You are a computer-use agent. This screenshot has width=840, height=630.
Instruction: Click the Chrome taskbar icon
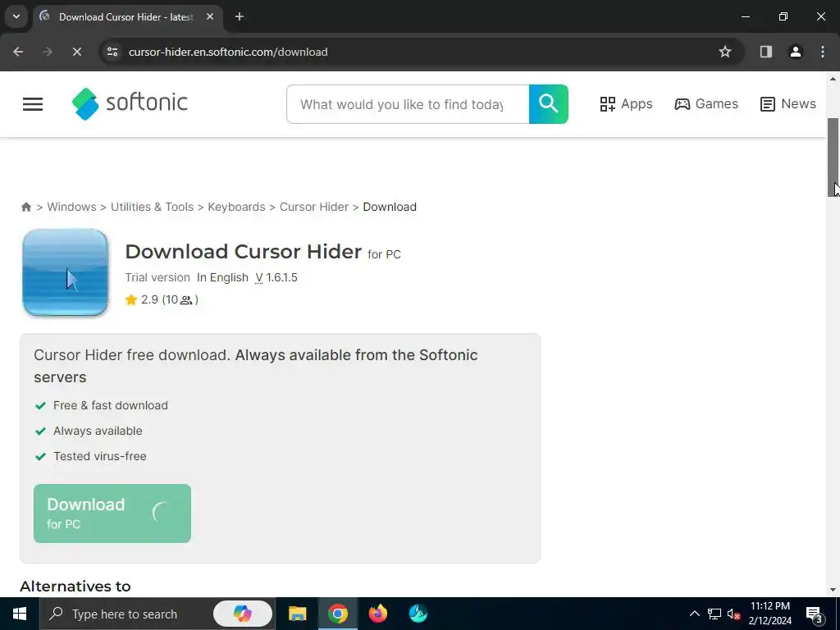[x=338, y=614]
